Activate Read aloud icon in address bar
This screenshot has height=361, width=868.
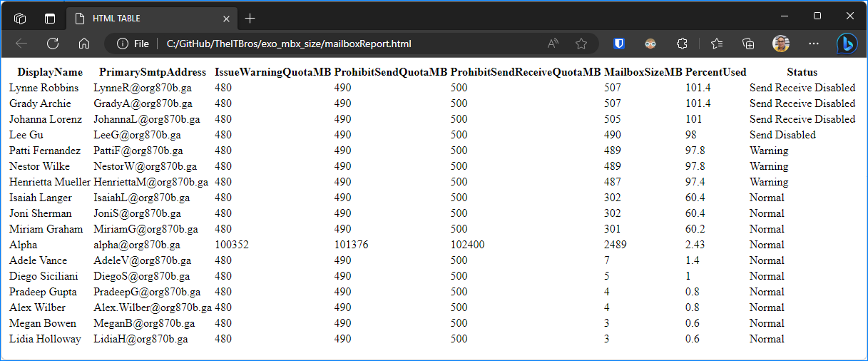[x=553, y=44]
